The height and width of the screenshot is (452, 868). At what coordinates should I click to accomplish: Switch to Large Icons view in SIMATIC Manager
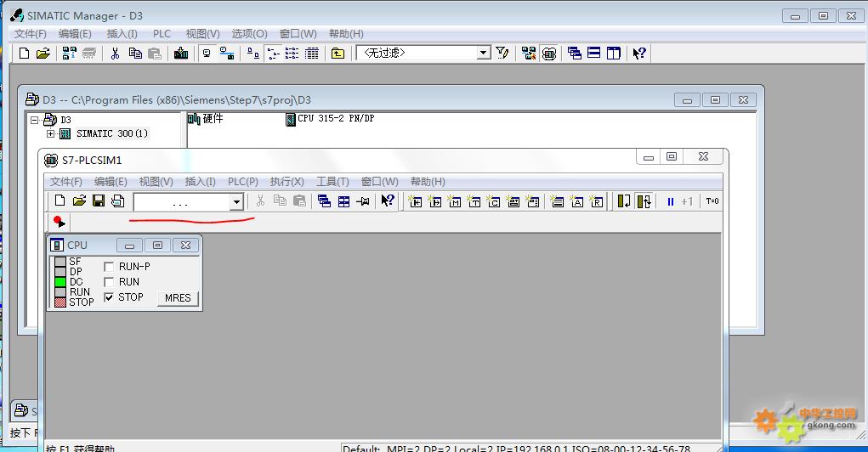[x=253, y=54]
